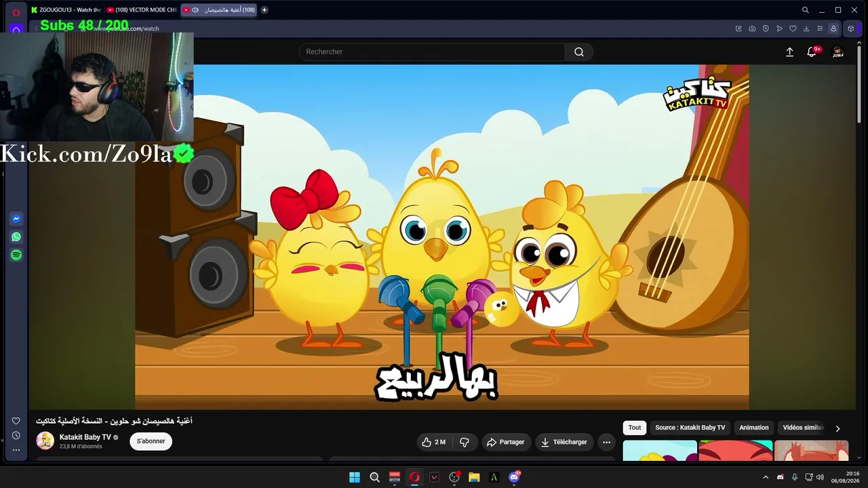Click the S'abonner subscribe button
The height and width of the screenshot is (488, 868).
pyautogui.click(x=151, y=441)
